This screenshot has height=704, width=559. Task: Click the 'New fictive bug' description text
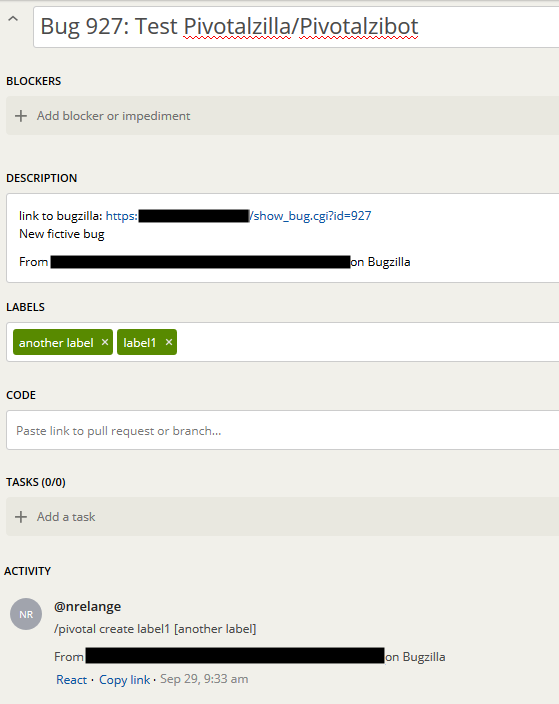coord(62,234)
